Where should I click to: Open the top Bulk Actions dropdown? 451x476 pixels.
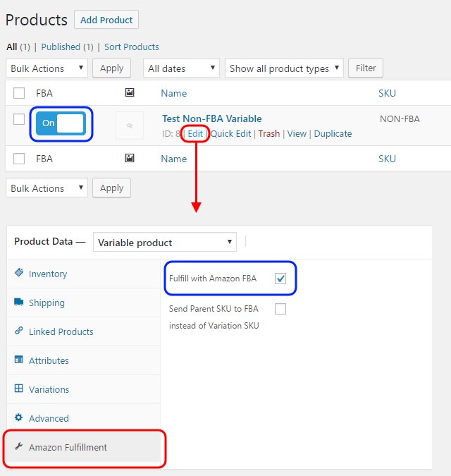coord(47,68)
